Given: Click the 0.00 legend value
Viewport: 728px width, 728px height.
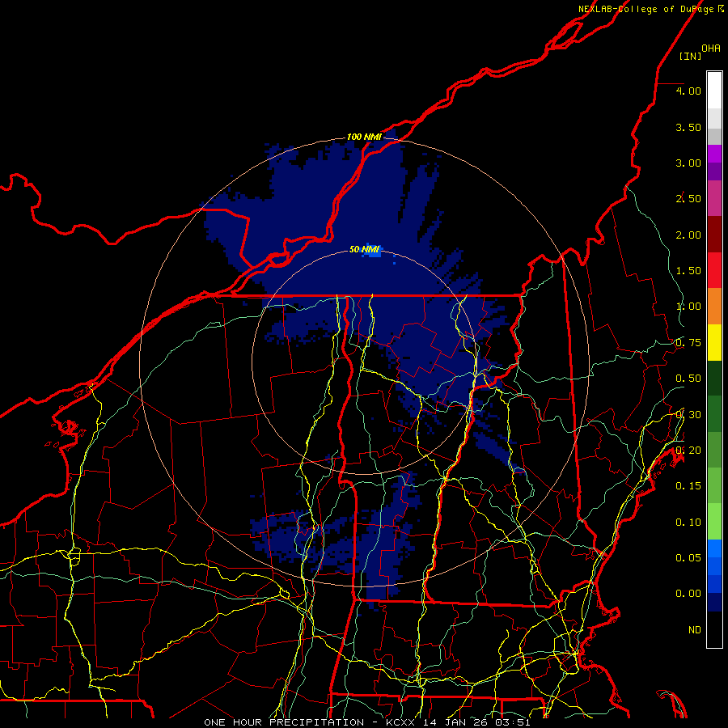Looking at the screenshot, I should click(688, 594).
